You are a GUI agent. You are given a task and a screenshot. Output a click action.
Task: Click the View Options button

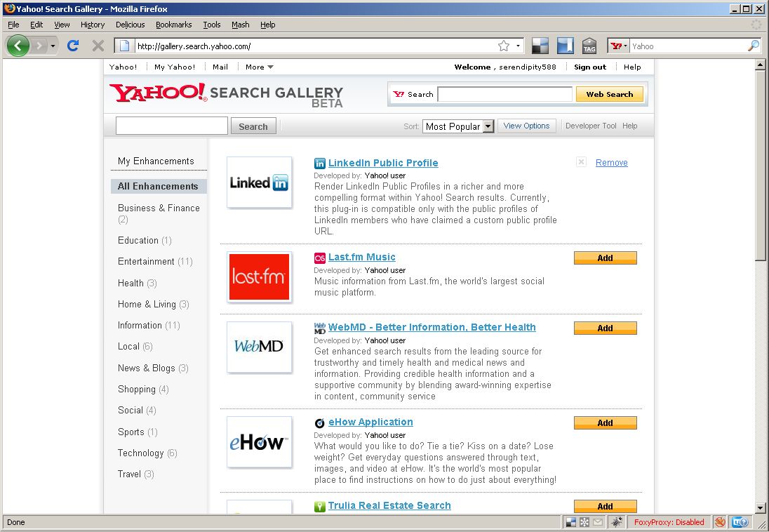[x=527, y=126]
